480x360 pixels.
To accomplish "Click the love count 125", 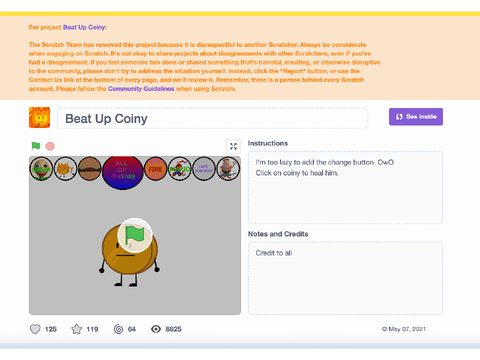I will coord(51,329).
